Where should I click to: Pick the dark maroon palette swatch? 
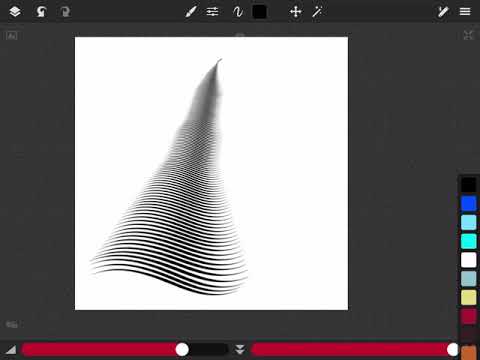(469, 335)
